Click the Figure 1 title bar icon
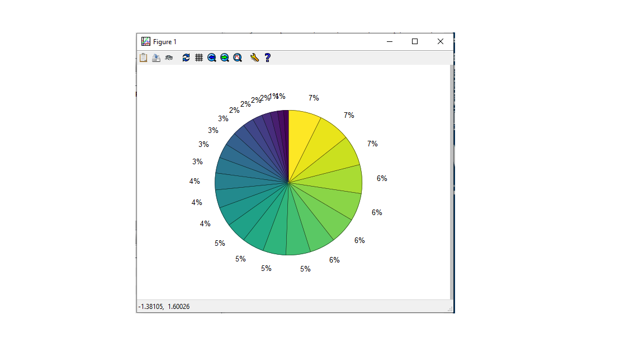The width and height of the screenshot is (644, 362). tap(146, 41)
